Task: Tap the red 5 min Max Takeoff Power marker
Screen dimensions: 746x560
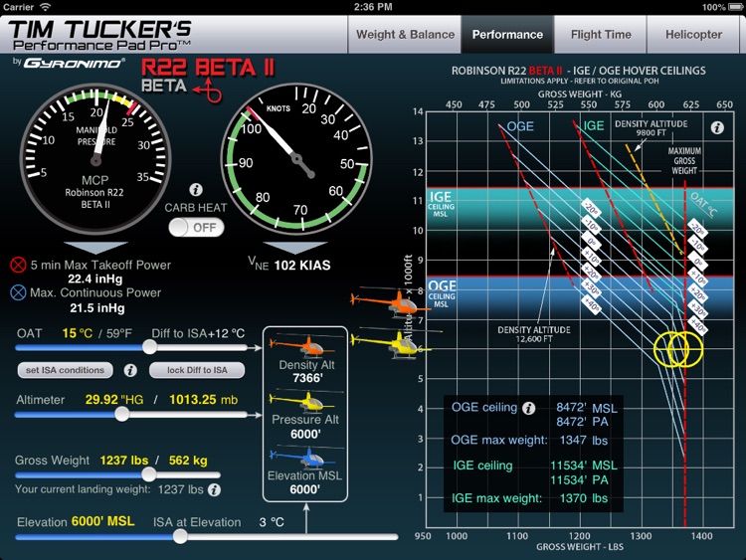Action: click(18, 265)
